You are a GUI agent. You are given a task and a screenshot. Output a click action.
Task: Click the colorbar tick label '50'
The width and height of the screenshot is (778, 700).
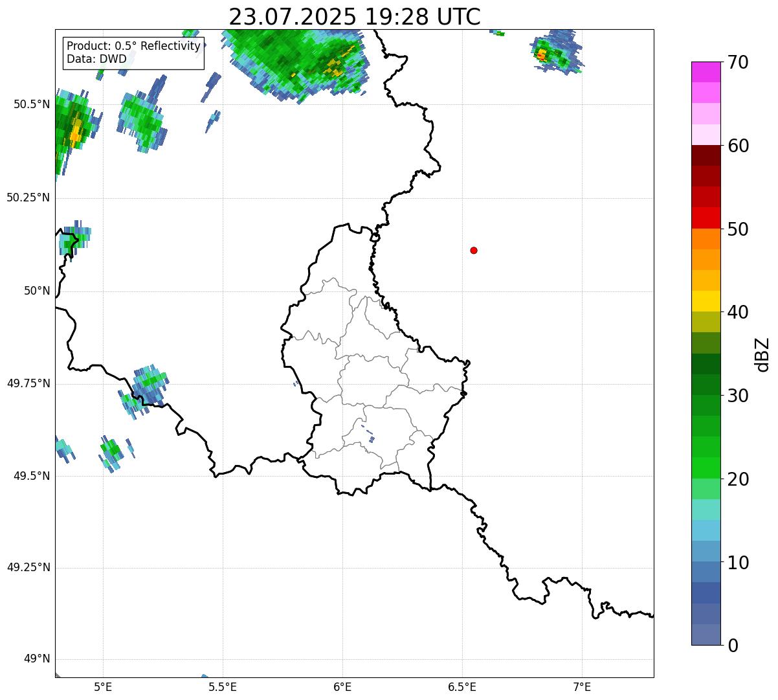click(x=738, y=229)
